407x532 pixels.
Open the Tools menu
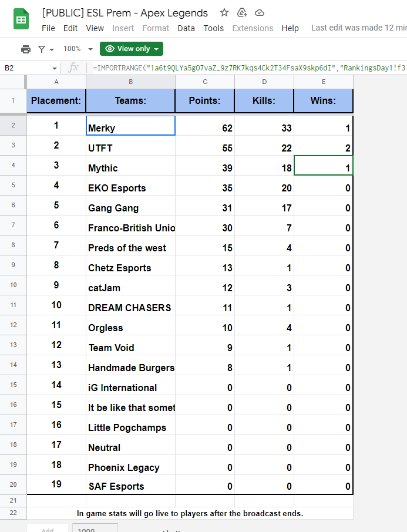tap(214, 28)
